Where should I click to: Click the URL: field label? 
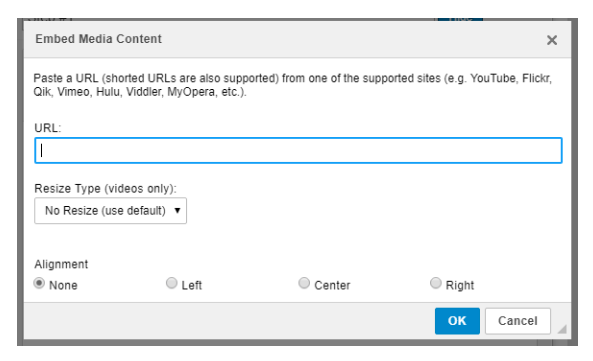48,128
